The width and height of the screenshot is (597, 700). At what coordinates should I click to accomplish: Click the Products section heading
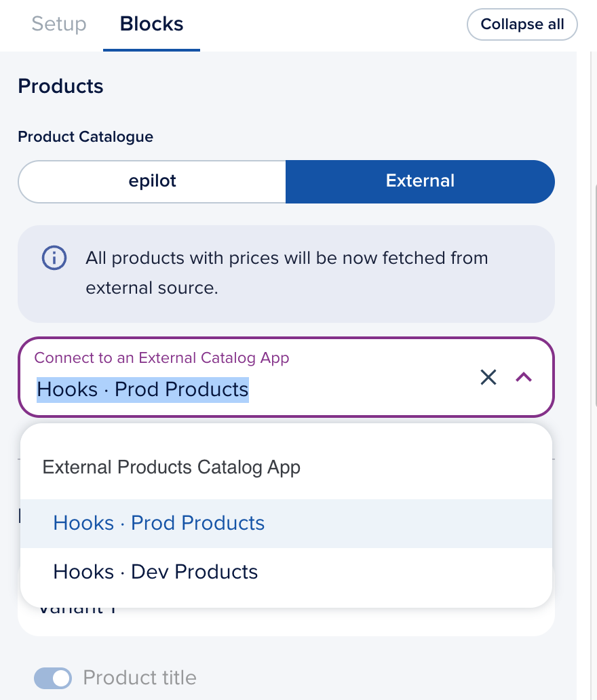[x=60, y=87]
